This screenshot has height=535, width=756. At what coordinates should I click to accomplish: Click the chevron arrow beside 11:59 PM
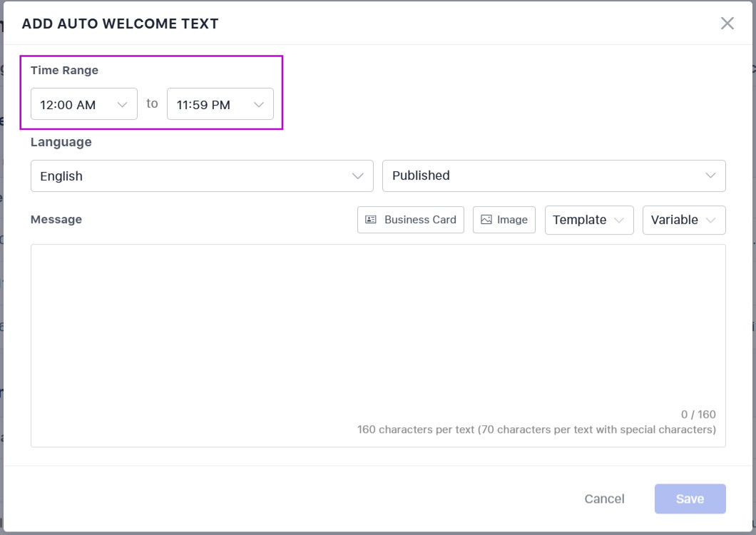(x=259, y=105)
